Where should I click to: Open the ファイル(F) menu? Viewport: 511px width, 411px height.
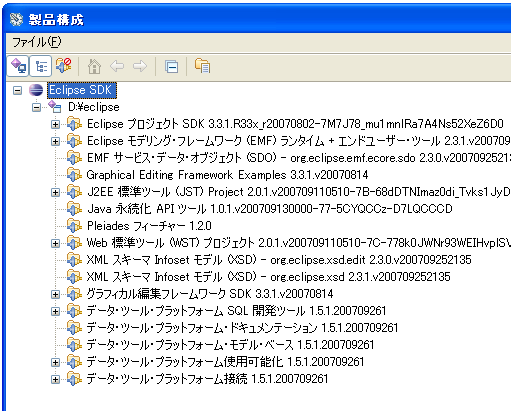(37, 42)
